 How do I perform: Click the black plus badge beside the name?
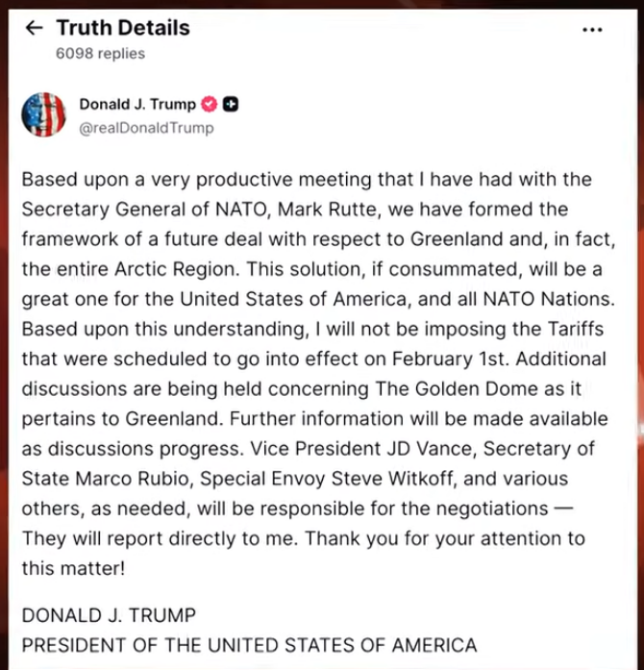coord(231,105)
